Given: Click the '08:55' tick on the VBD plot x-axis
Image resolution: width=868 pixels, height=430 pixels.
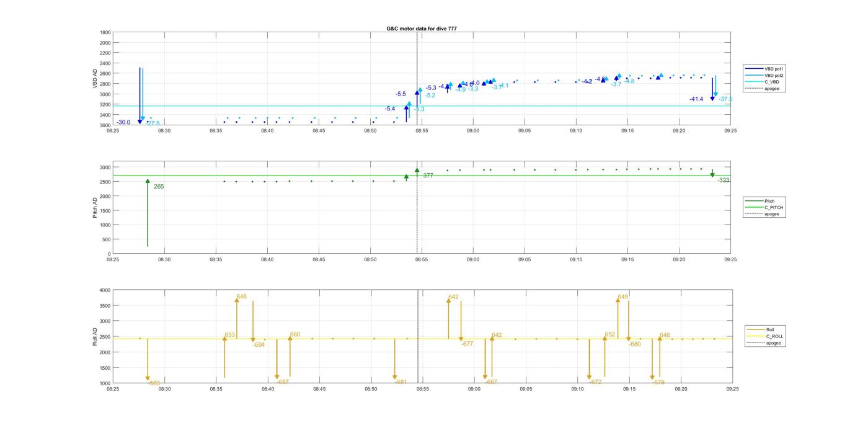Looking at the screenshot, I should point(422,131).
